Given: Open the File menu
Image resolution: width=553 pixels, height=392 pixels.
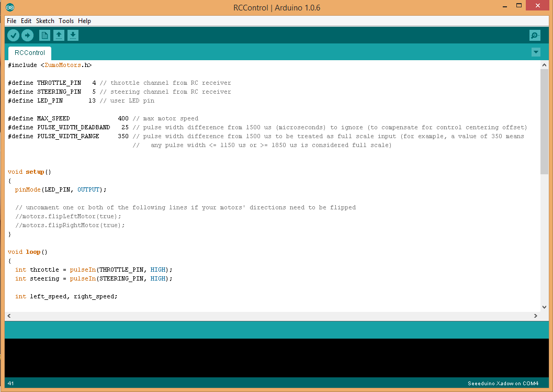Looking at the screenshot, I should pos(12,21).
